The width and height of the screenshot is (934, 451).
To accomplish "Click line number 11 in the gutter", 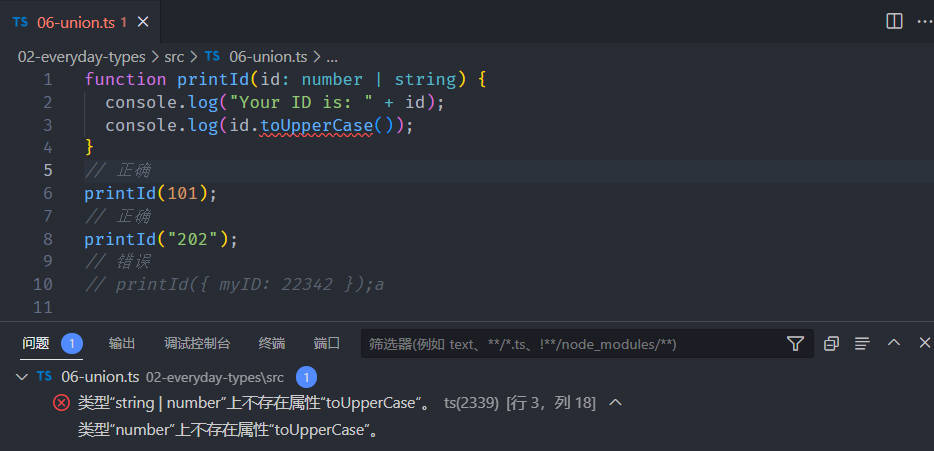I will click(x=43, y=307).
